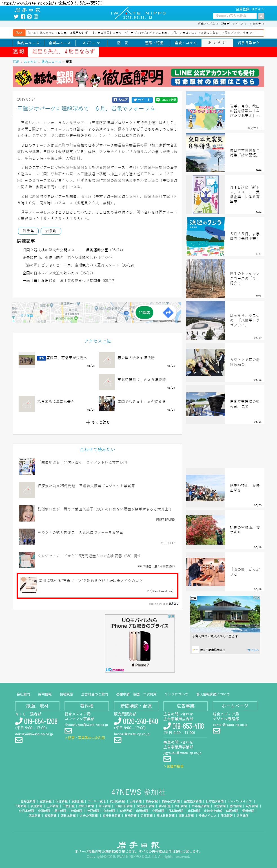Click サイトへ in the house ad
The height and width of the screenshot is (868, 277).
pos(253,650)
